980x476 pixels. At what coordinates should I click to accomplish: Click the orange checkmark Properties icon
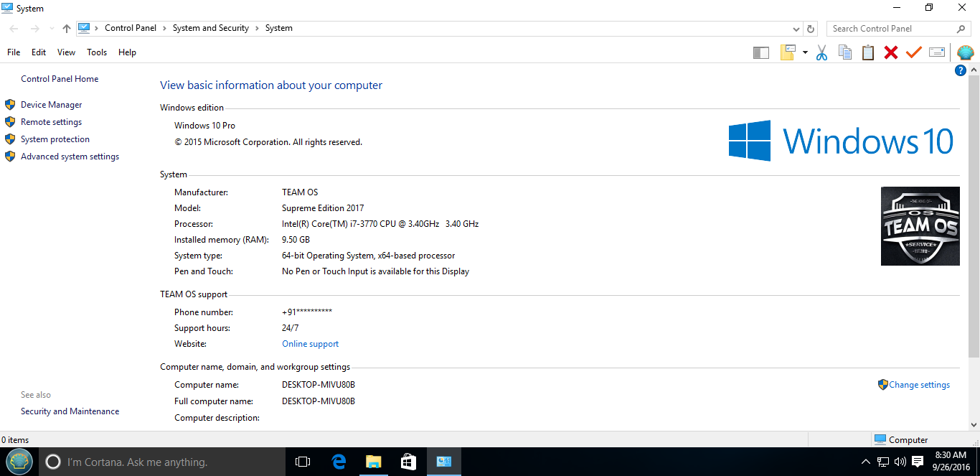[x=913, y=52]
